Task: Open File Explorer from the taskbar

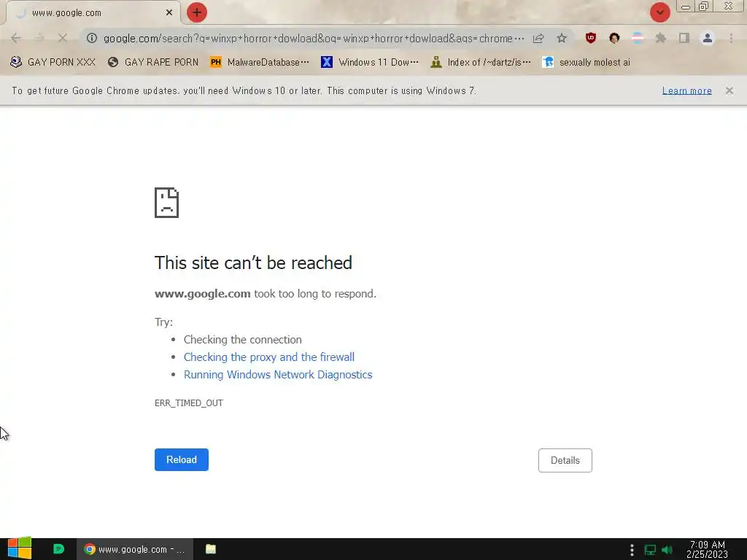Action: point(211,549)
